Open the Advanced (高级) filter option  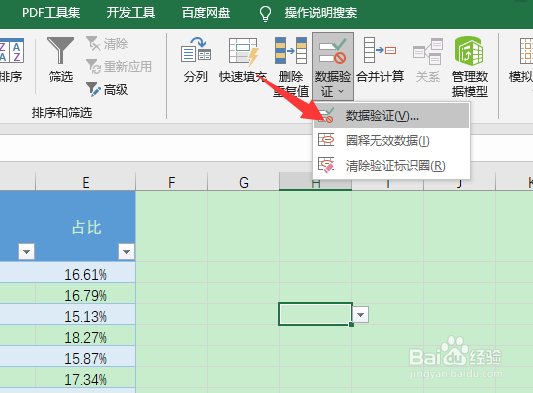[x=107, y=90]
